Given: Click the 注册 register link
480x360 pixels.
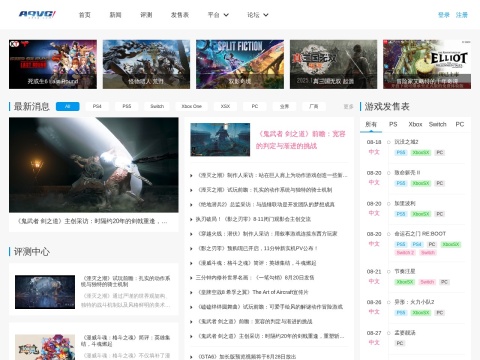Looking at the screenshot, I should pos(462,15).
